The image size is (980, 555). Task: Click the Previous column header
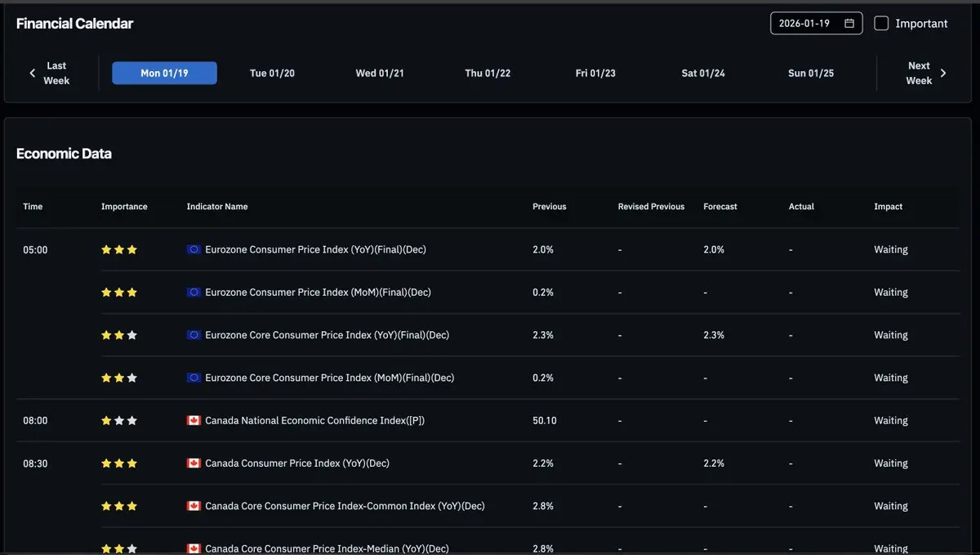point(550,207)
